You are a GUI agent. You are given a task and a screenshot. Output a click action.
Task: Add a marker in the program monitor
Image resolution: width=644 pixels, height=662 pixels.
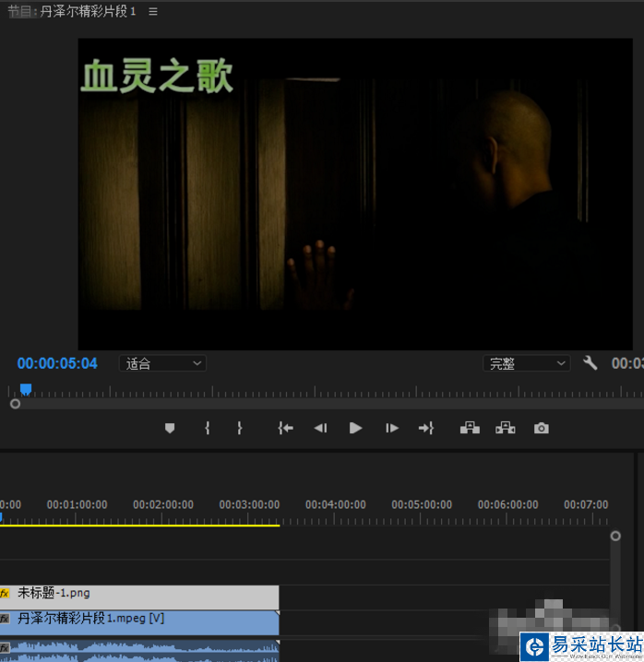170,428
